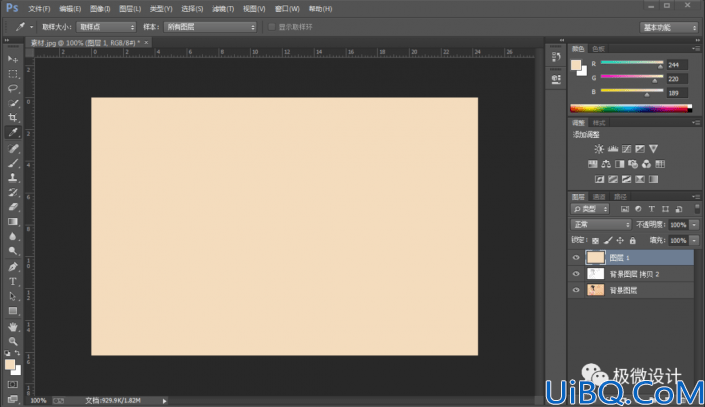Select the Rectangular Marquee tool

coord(13,74)
